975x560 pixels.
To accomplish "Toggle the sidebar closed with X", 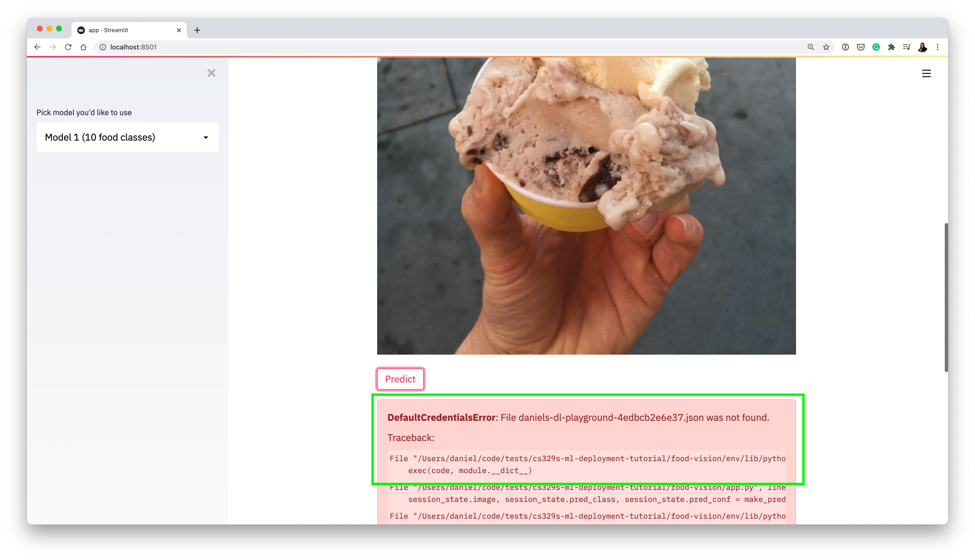I will coord(212,73).
